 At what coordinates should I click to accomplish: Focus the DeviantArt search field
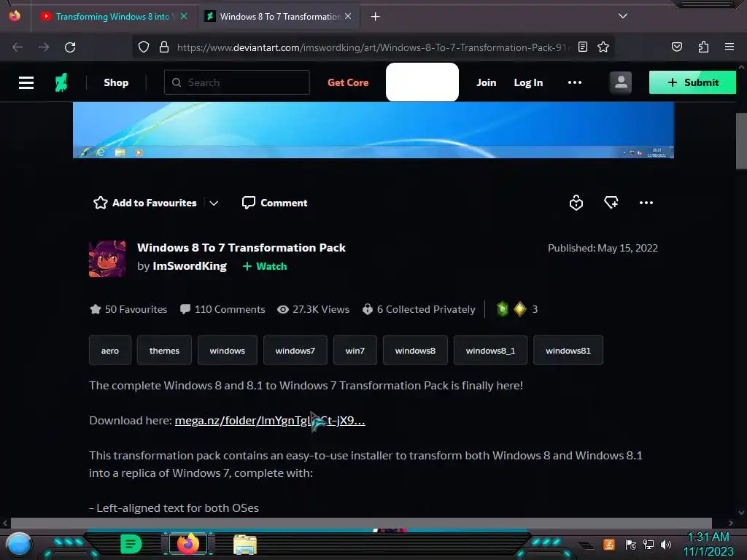[237, 82]
